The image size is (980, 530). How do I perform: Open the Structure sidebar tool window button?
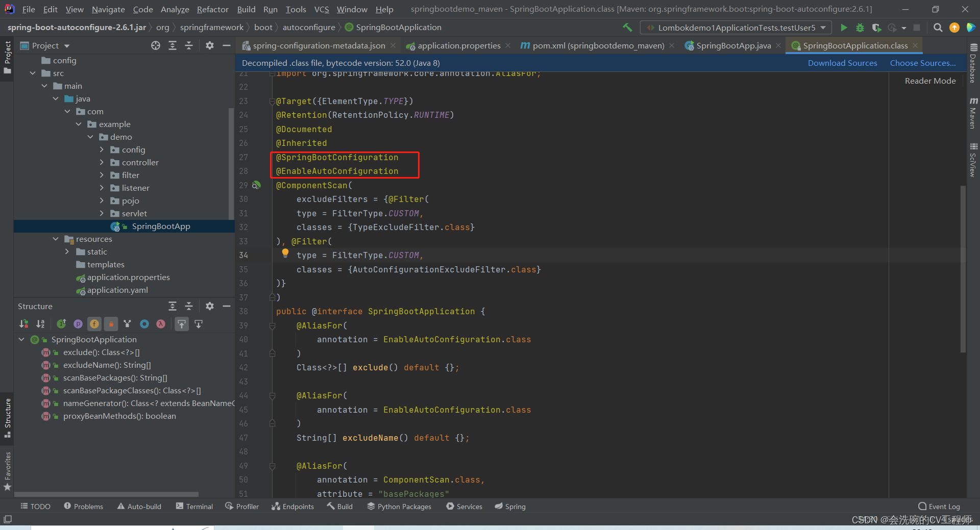[x=7, y=418]
